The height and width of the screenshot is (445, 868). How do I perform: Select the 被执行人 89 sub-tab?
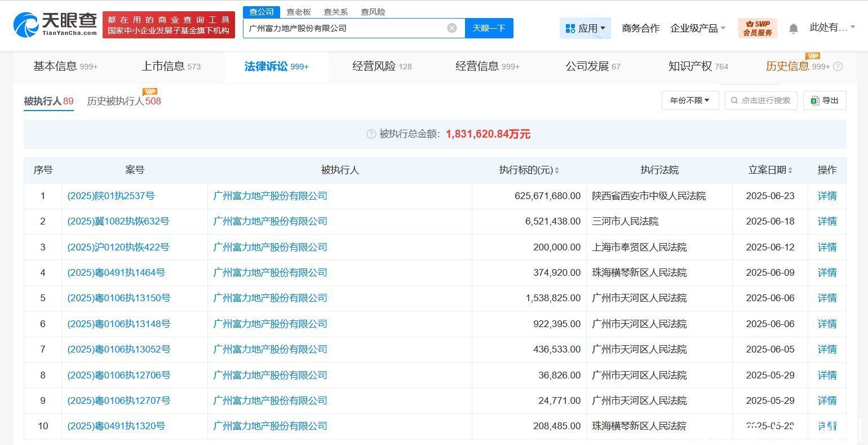click(x=48, y=101)
